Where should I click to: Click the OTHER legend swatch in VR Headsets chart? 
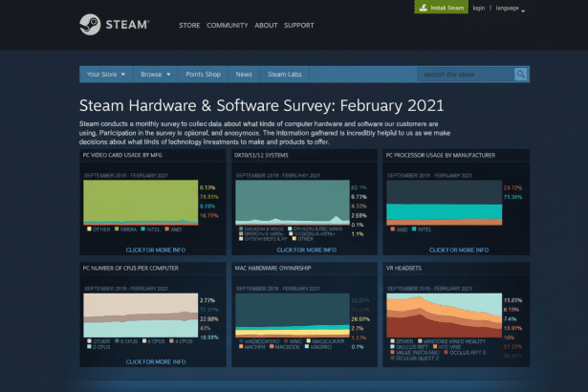(x=393, y=341)
